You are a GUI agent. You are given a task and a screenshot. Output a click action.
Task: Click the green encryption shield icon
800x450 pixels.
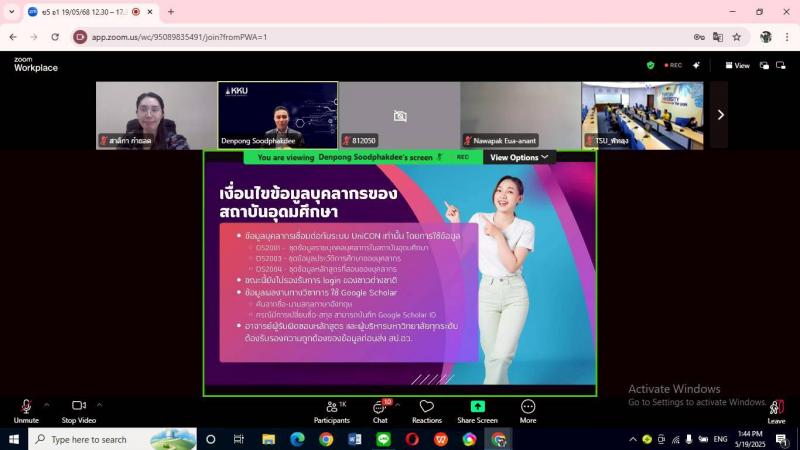click(x=651, y=65)
